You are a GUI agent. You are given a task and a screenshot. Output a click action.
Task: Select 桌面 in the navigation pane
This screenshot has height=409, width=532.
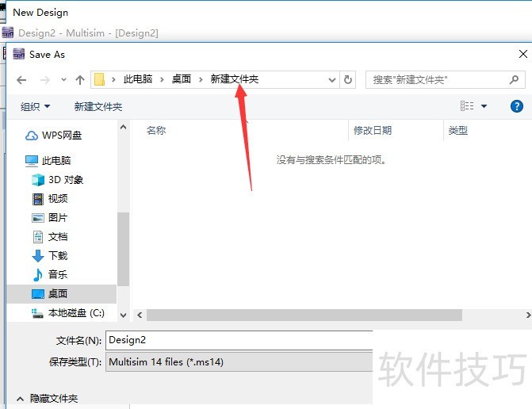click(x=62, y=294)
